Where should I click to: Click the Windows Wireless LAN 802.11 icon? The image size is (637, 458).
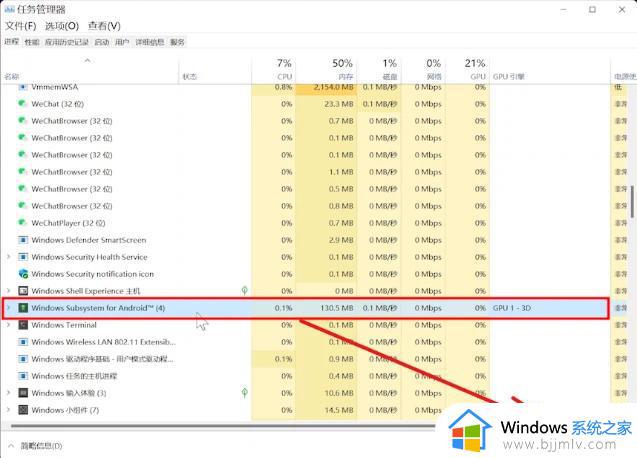click(23, 342)
